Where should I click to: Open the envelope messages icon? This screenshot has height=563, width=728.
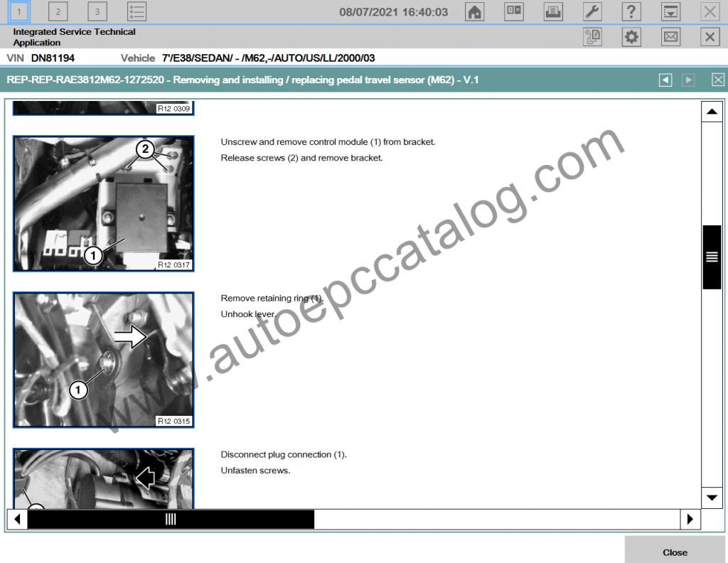[670, 36]
